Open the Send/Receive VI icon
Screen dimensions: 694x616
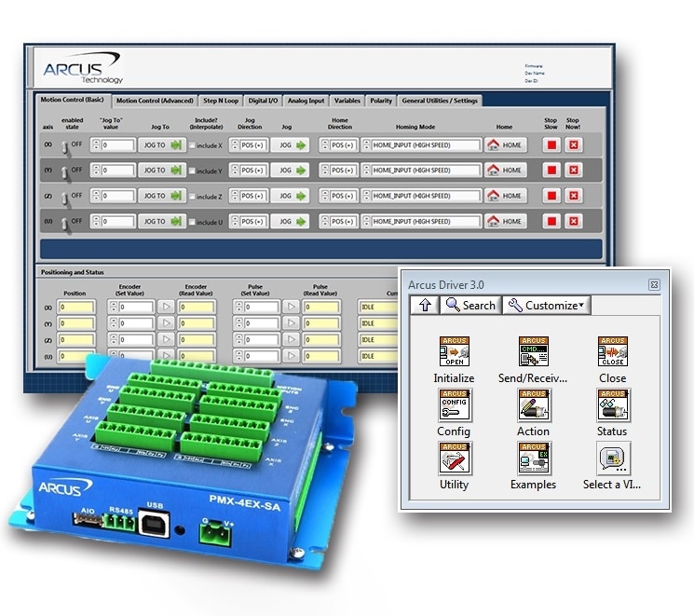tap(534, 351)
